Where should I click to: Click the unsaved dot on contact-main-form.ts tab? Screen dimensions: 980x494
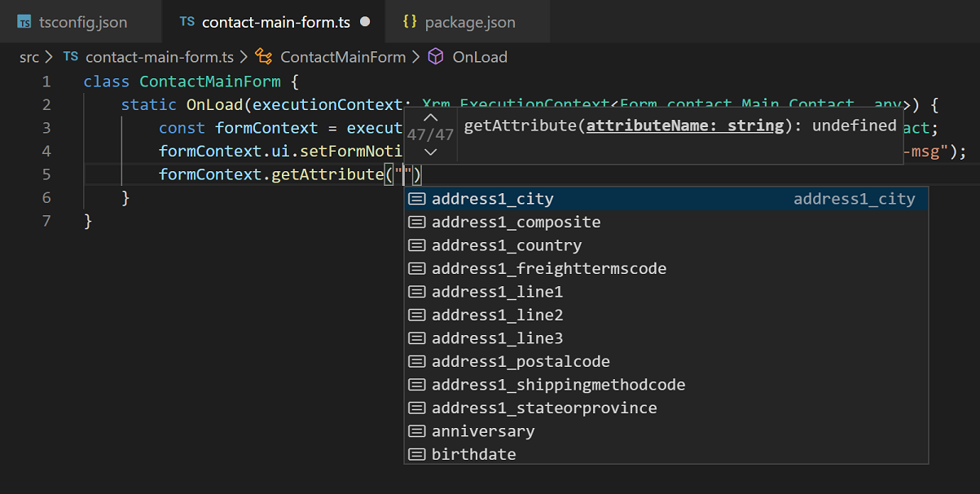pyautogui.click(x=365, y=22)
